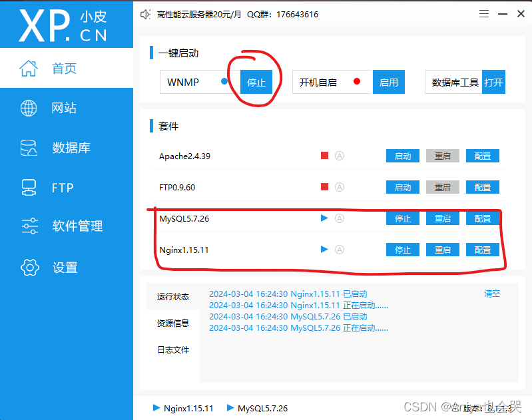
Task: Click the 高性能云服务器20元/月 announcement text
Action: click(199, 14)
